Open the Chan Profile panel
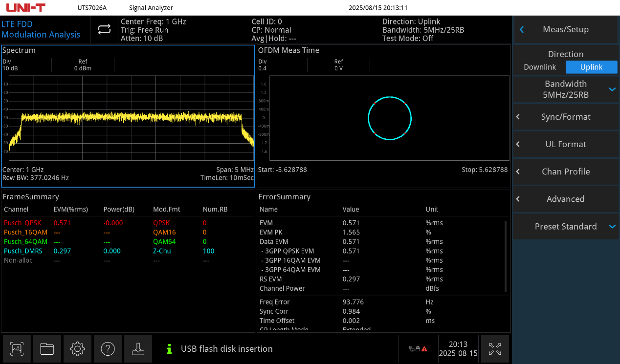 [566, 171]
